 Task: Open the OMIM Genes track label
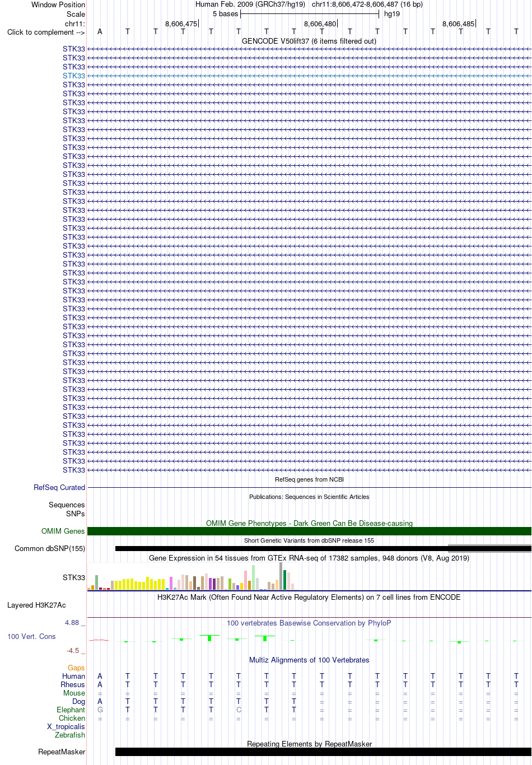[x=63, y=531]
